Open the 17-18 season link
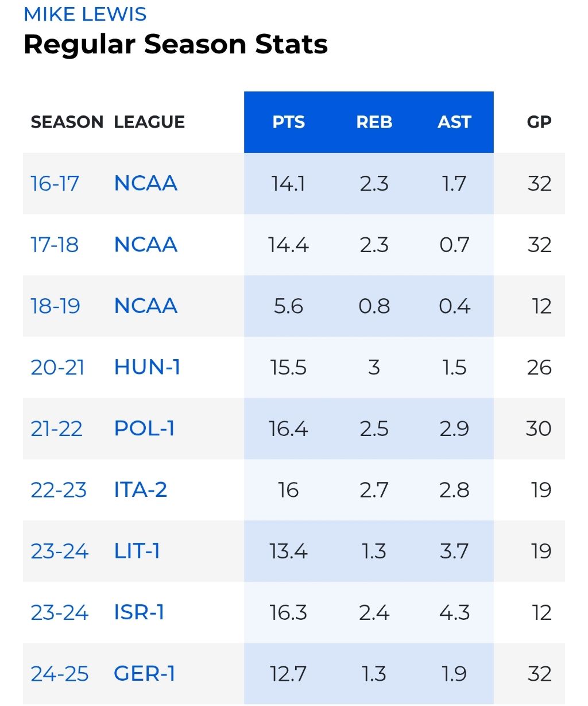The height and width of the screenshot is (706, 588). tap(55, 245)
